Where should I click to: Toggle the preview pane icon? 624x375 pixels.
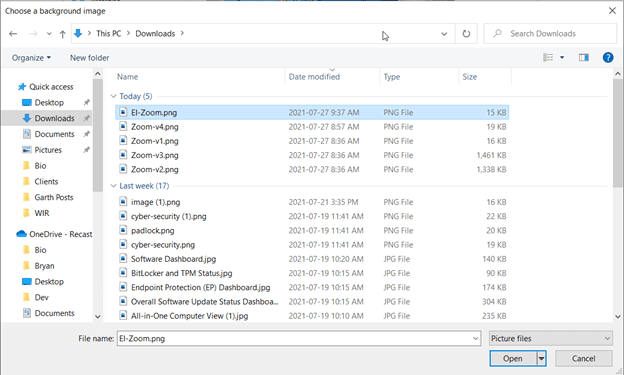pos(584,58)
